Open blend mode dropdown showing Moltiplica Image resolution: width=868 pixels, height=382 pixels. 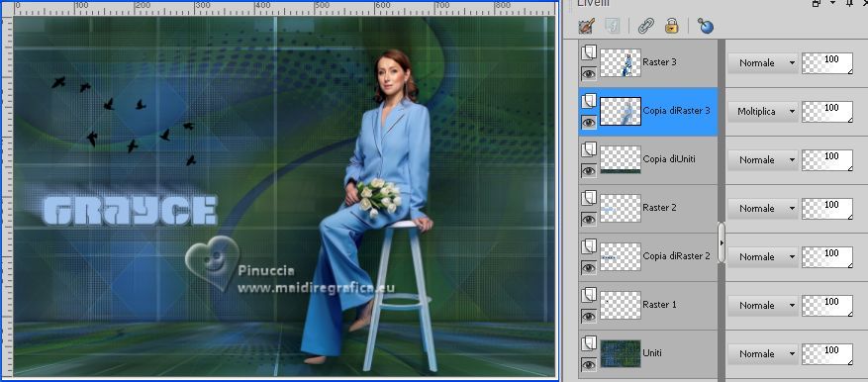[762, 111]
